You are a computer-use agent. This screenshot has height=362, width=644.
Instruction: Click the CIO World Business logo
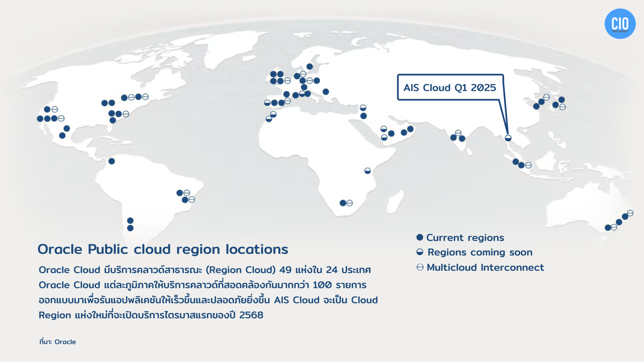coord(620,24)
